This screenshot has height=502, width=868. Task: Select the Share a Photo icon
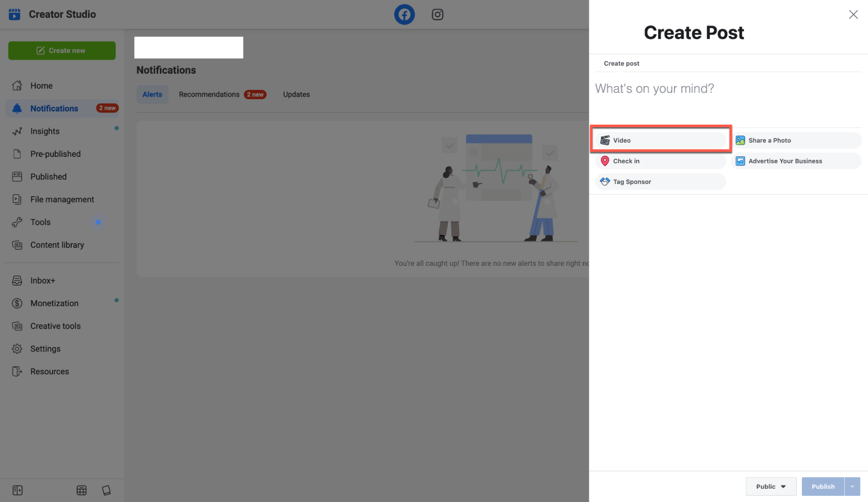740,140
